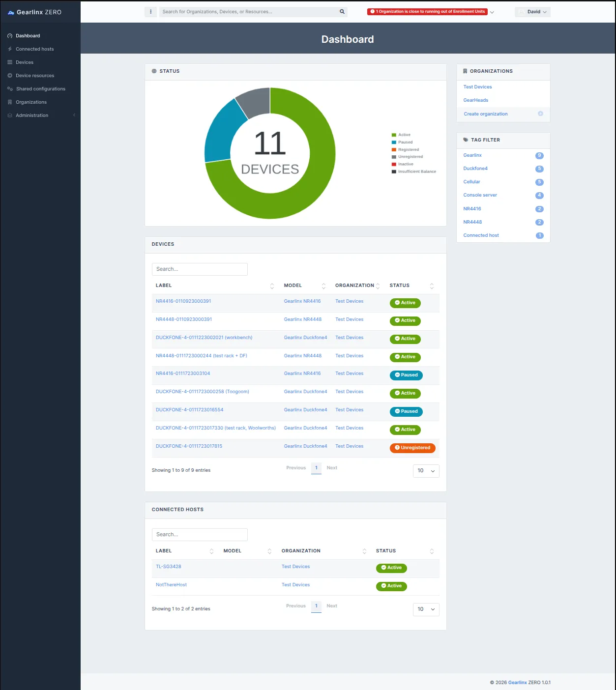Toggle the Insufficient Balance legend entry
The height and width of the screenshot is (690, 616).
[414, 172]
